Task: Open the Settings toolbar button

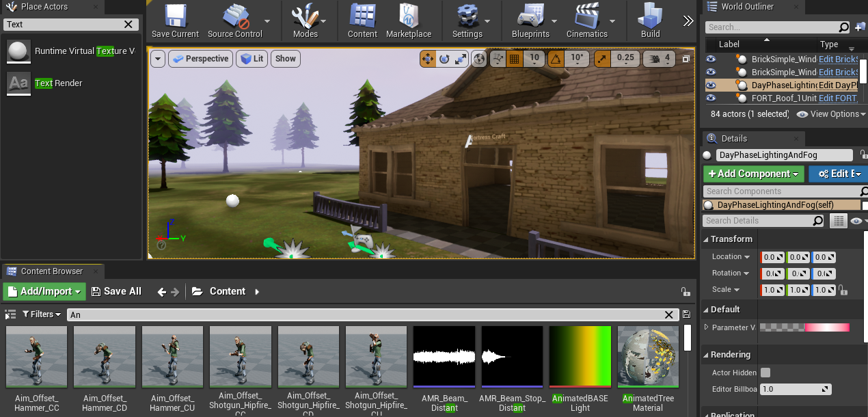Action: [x=467, y=21]
